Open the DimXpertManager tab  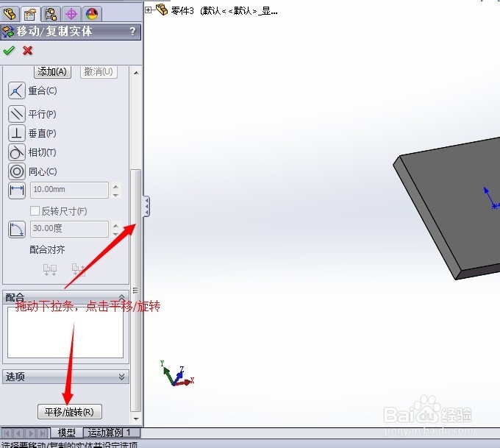click(x=71, y=14)
